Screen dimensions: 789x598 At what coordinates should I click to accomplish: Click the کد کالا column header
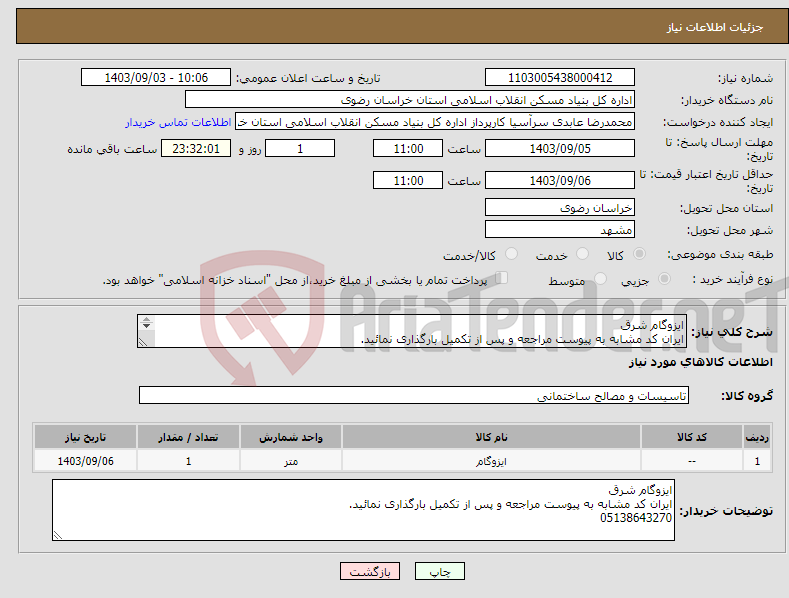pyautogui.click(x=692, y=437)
